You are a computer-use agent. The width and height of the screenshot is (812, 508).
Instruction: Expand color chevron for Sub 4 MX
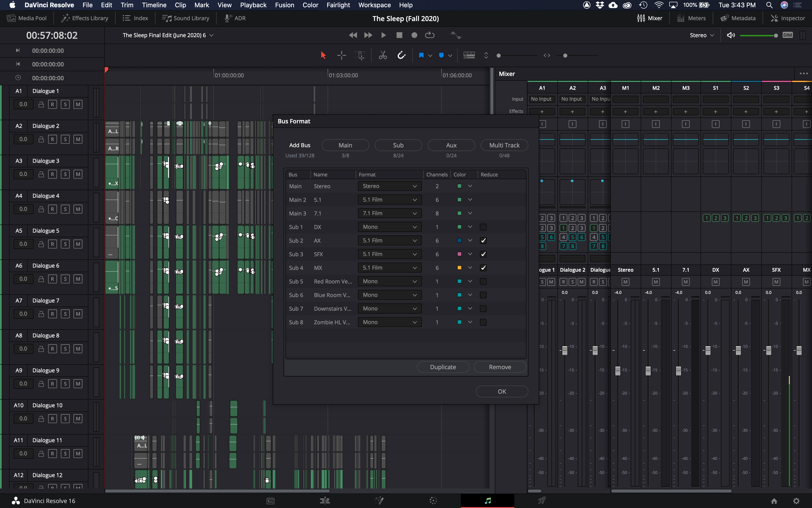tap(470, 268)
